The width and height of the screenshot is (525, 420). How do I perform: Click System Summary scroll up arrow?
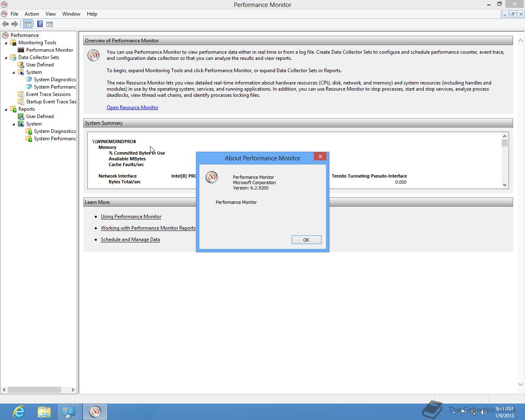pos(504,136)
